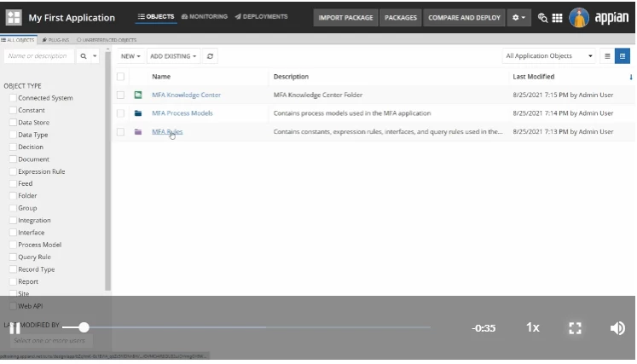
Task: Open the Add Existing dropdown menu
Action: 173,56
